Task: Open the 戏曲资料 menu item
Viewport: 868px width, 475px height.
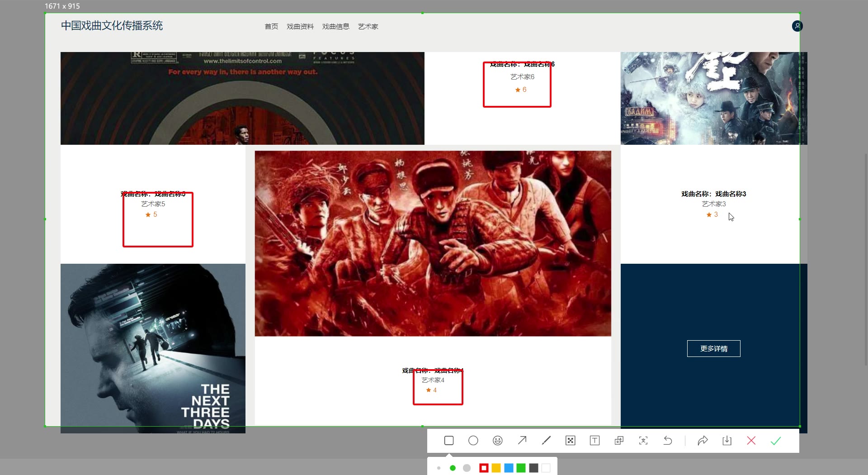Action: tap(300, 27)
